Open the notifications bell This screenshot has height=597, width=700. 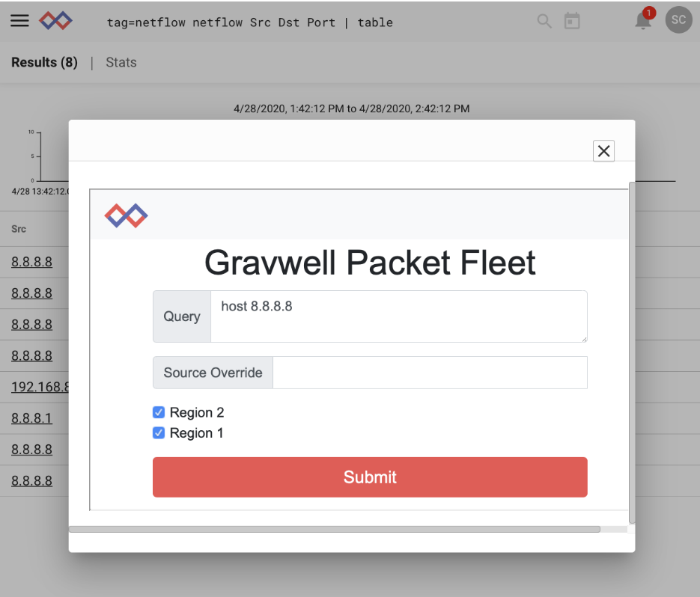(x=643, y=20)
